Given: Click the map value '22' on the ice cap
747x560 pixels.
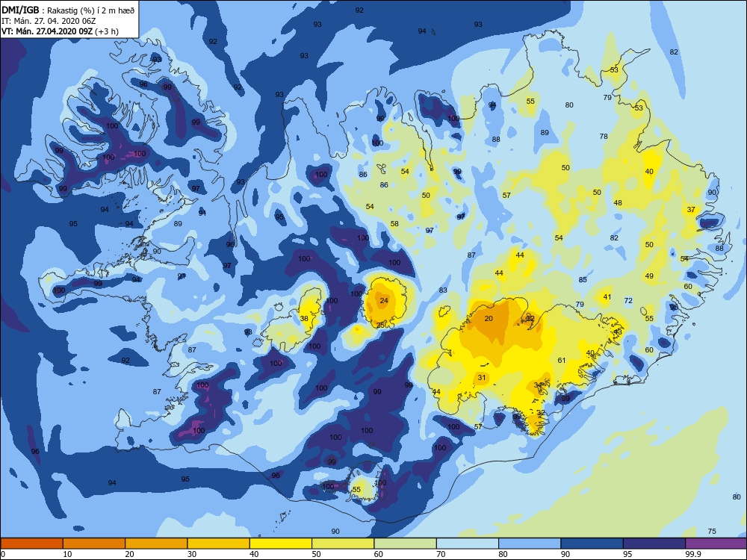Looking at the screenshot, I should (530, 319).
